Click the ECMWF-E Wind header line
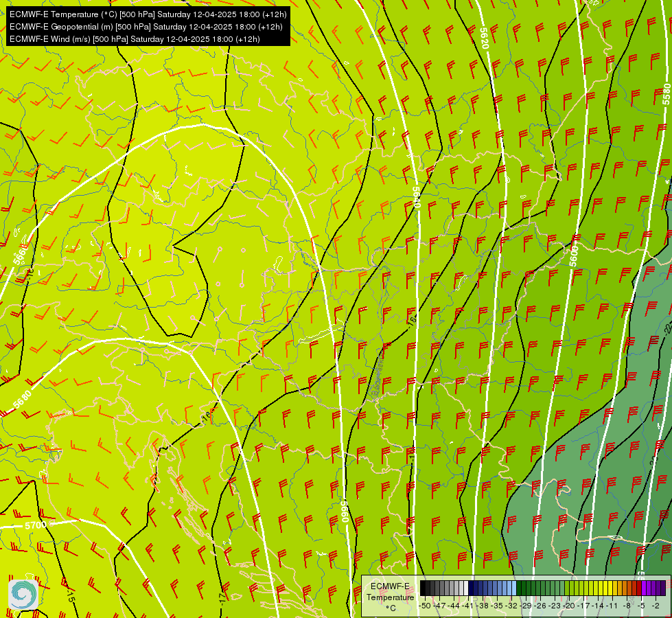672x618 pixels. [x=135, y=39]
